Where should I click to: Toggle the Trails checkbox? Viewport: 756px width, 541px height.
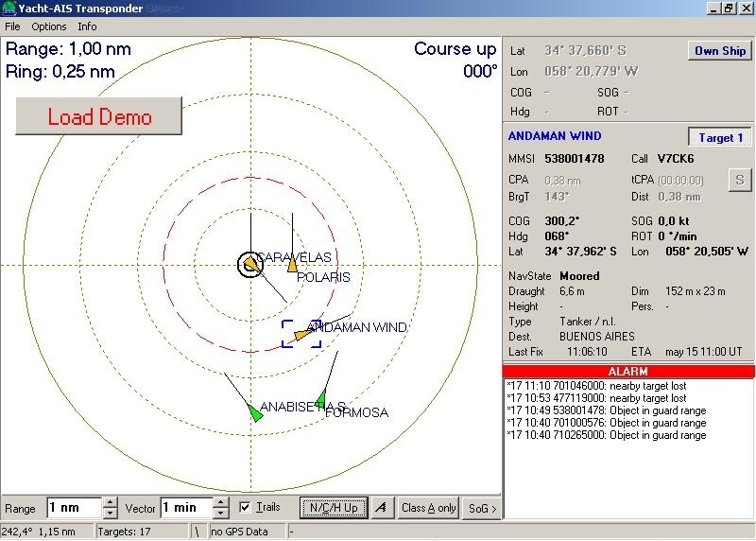click(245, 507)
